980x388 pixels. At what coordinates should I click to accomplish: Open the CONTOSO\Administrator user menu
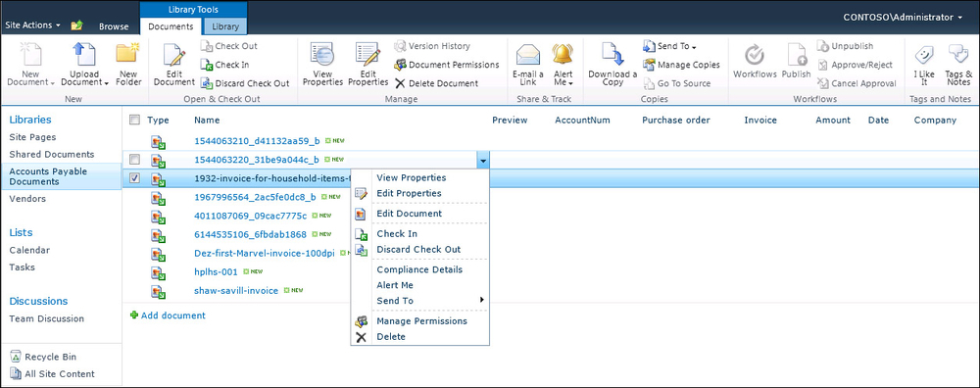[903, 18]
